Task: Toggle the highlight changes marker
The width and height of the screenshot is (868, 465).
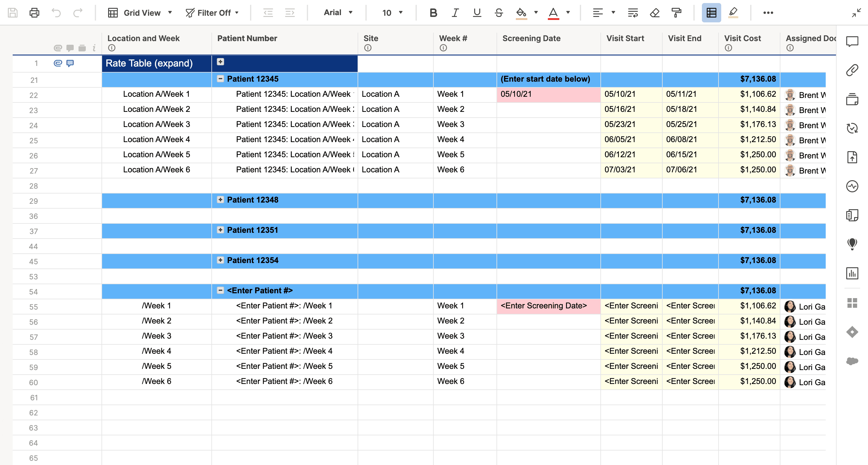Action: click(733, 13)
